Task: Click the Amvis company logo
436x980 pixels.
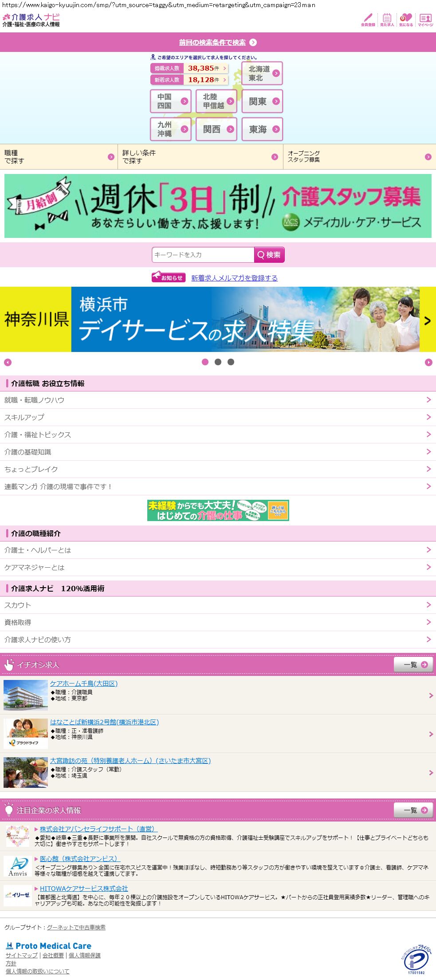Action: tap(18, 866)
